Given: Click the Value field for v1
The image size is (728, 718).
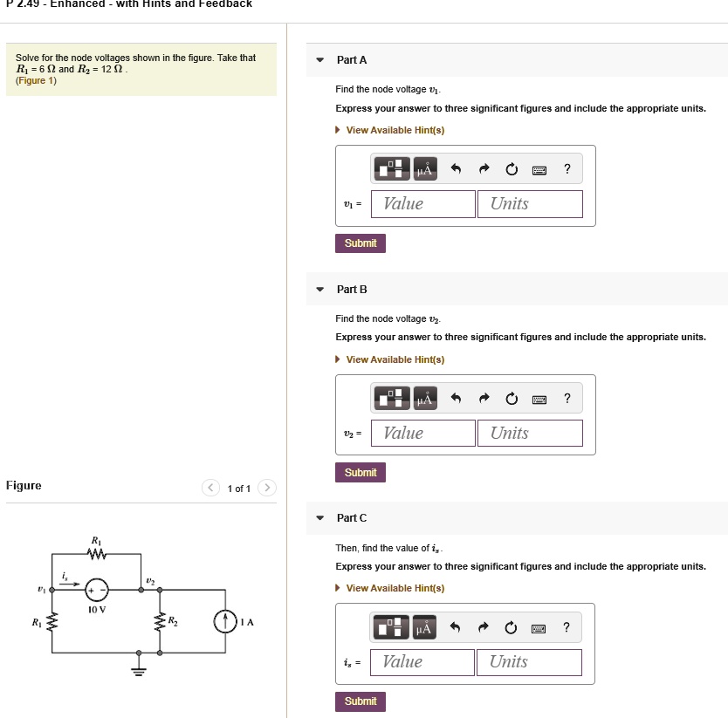Looking at the screenshot, I should pyautogui.click(x=422, y=203).
